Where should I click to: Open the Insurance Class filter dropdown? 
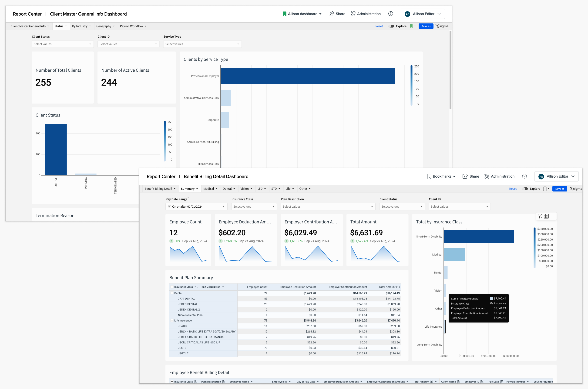coord(254,206)
